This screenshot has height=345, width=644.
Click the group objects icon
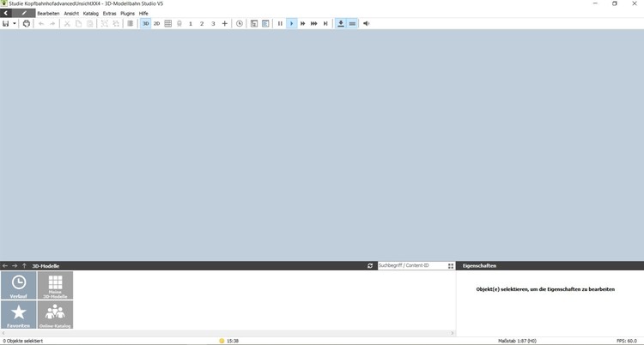[105, 24]
